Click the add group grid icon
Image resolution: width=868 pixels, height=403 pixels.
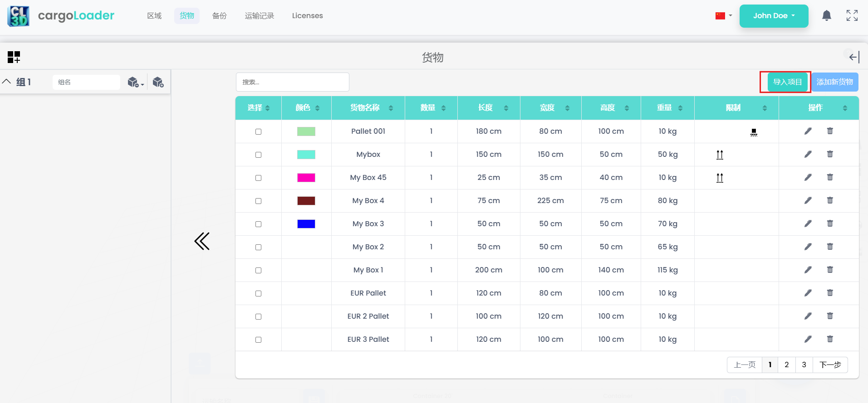14,57
